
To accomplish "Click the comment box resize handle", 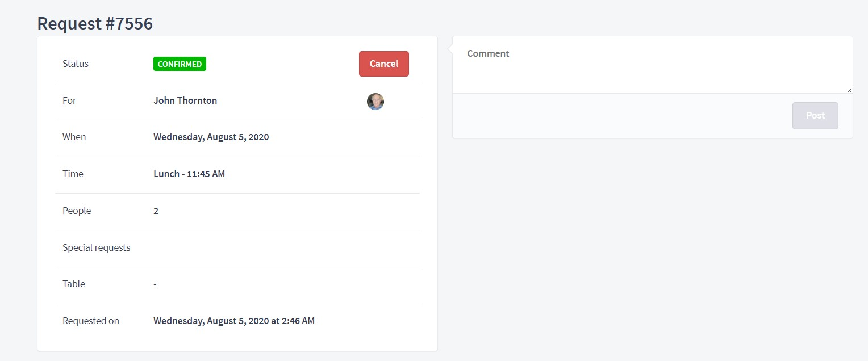I will point(849,90).
